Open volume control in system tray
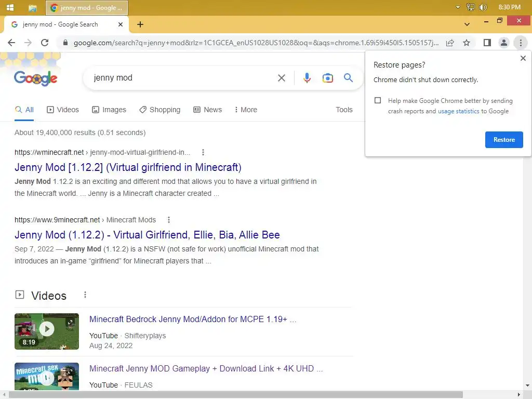This screenshot has width=532, height=399. pyautogui.click(x=483, y=7)
